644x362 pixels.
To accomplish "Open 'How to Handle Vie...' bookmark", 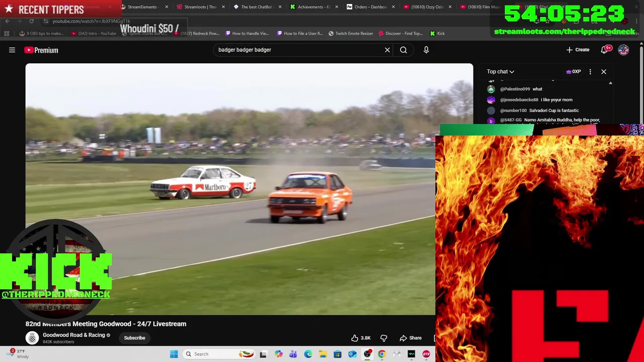I will pos(247,34).
